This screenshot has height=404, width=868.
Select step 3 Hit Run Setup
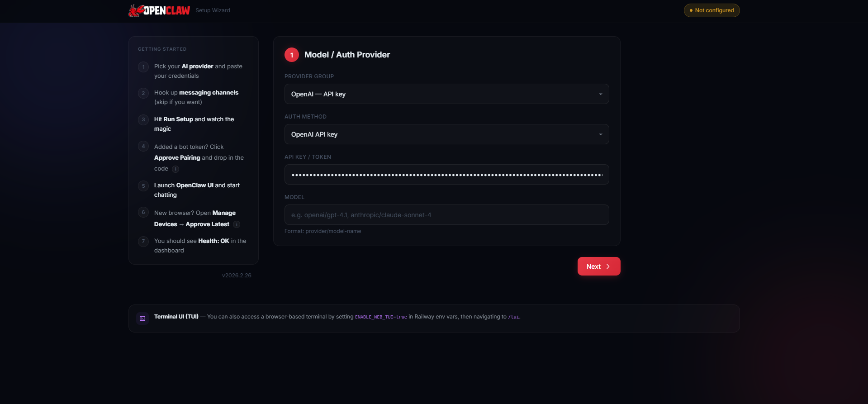[x=194, y=124]
